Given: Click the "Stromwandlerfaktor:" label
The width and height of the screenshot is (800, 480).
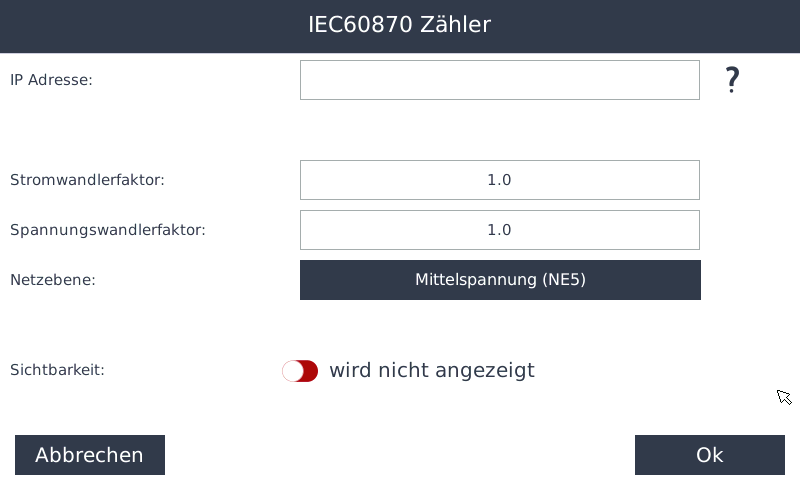Looking at the screenshot, I should click(87, 180).
